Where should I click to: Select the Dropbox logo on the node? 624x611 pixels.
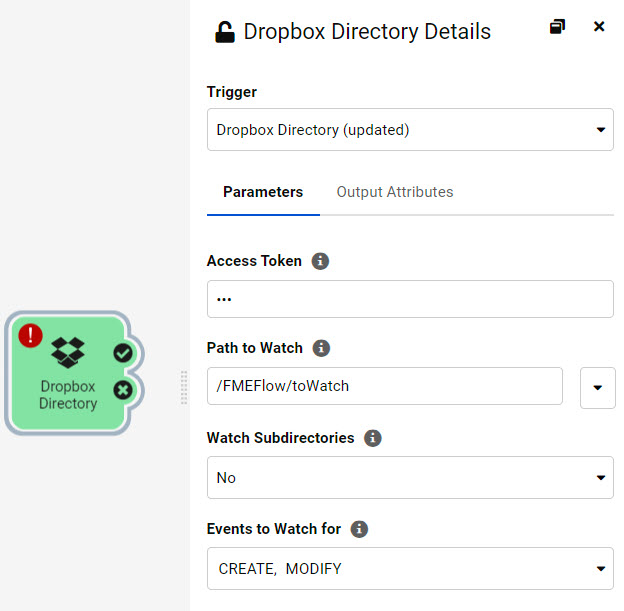point(68,353)
